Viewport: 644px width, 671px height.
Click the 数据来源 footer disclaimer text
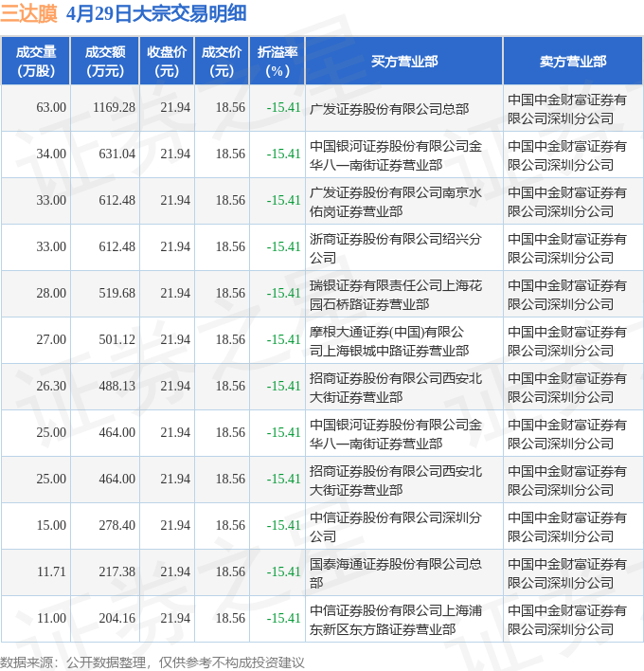click(152, 662)
